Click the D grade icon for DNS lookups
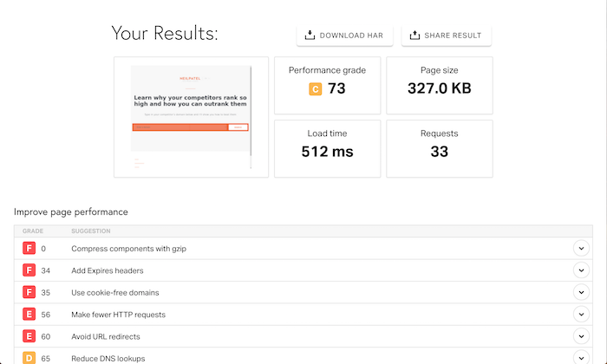This screenshot has height=364, width=607. tap(29, 357)
